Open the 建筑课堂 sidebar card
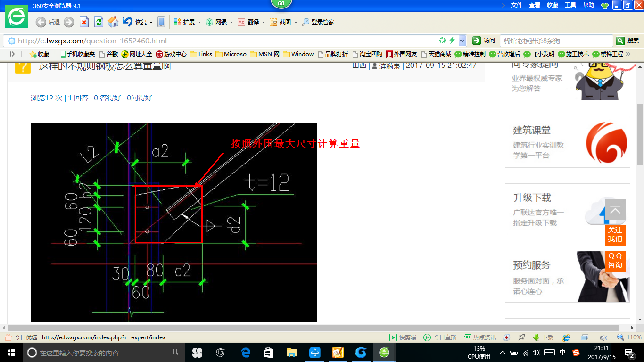Image resolution: width=644 pixels, height=362 pixels. [x=568, y=142]
